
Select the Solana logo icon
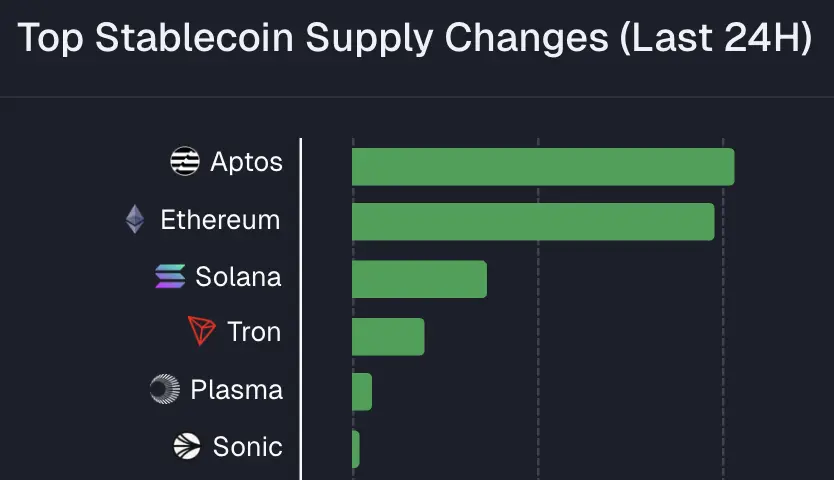[x=170, y=276]
